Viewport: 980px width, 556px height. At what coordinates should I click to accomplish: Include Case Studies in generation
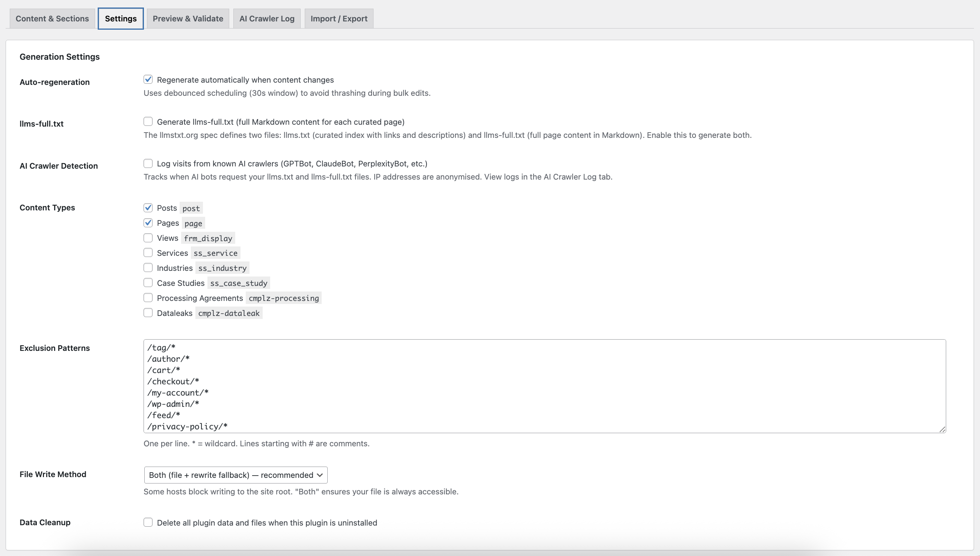coord(148,283)
